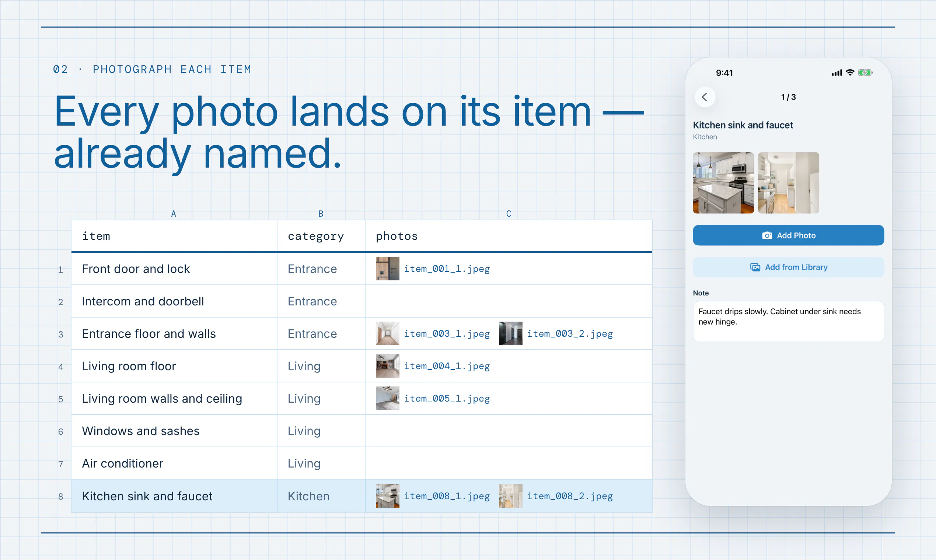Open thumbnail for item_003_1.jpeg
Image resolution: width=936 pixels, height=560 pixels.
(x=387, y=333)
